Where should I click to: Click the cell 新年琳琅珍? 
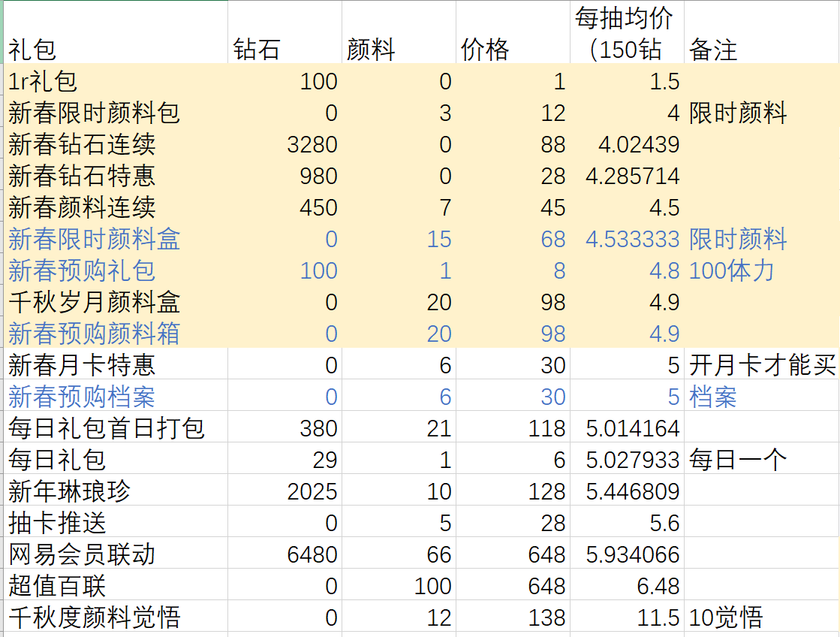point(115,491)
